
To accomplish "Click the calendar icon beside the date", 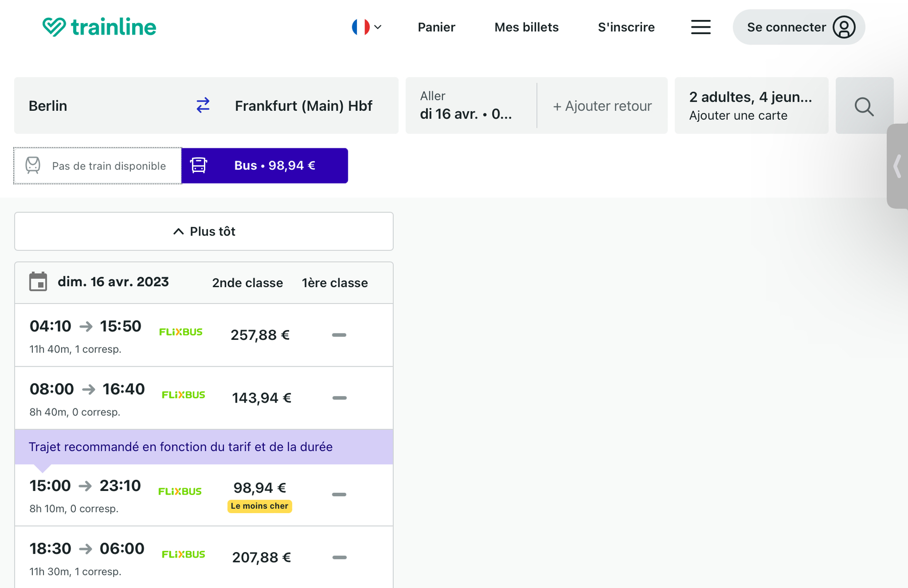I will [x=38, y=282].
